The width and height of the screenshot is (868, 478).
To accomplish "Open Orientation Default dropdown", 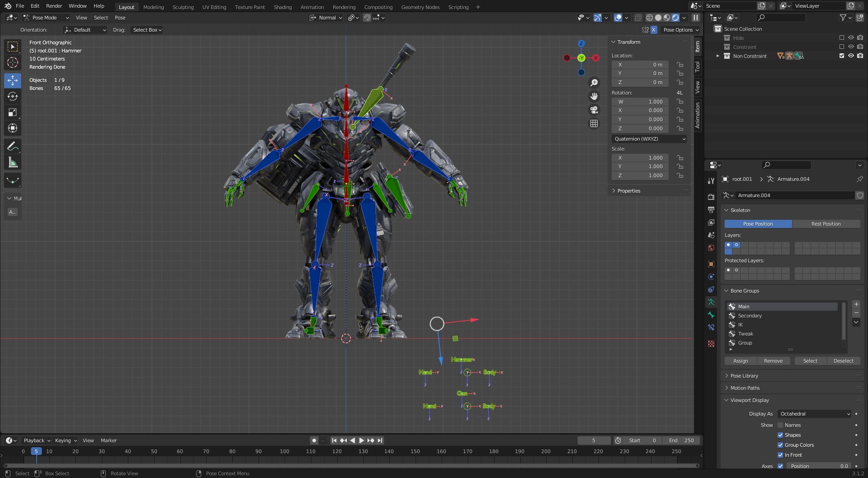I will pyautogui.click(x=85, y=30).
